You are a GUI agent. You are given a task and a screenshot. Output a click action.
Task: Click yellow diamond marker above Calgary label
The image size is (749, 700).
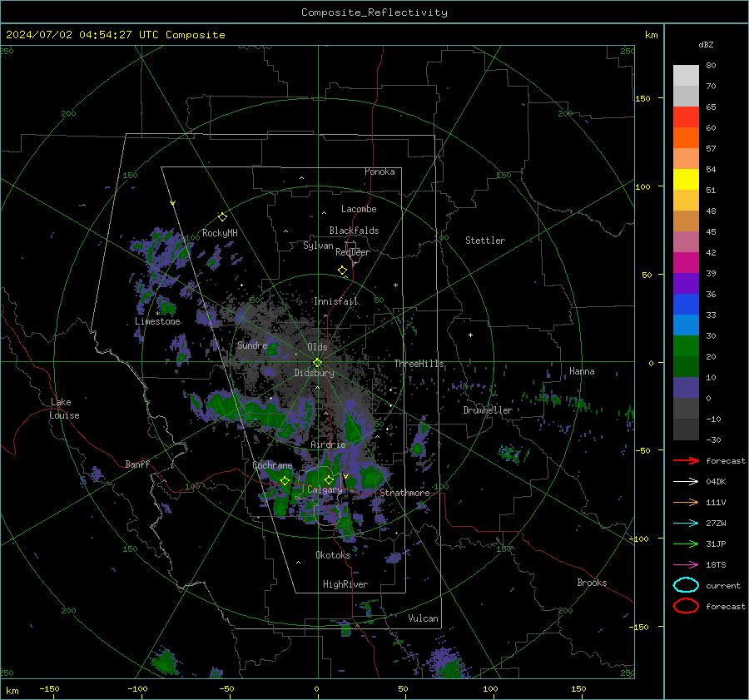(x=329, y=479)
